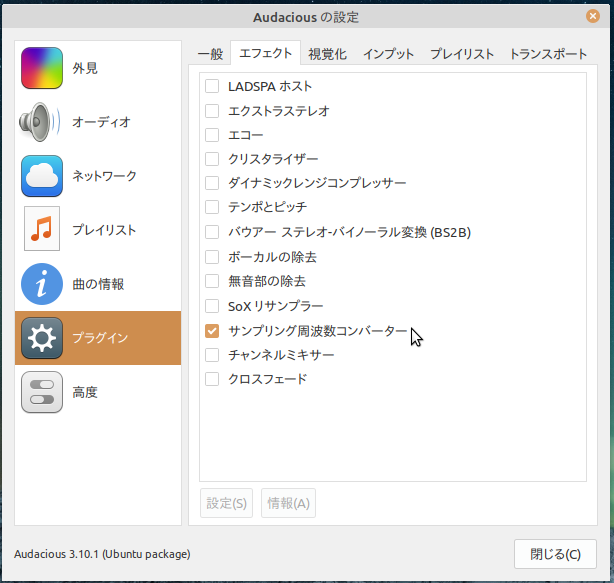
Task: Enable the BS2B バウアー checkbox
Action: 212,232
